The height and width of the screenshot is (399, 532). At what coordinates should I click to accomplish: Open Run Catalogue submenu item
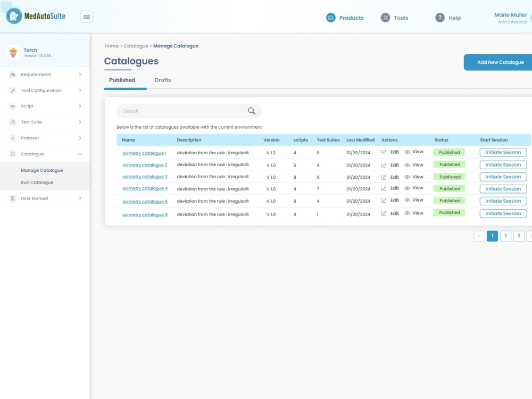pyautogui.click(x=37, y=182)
